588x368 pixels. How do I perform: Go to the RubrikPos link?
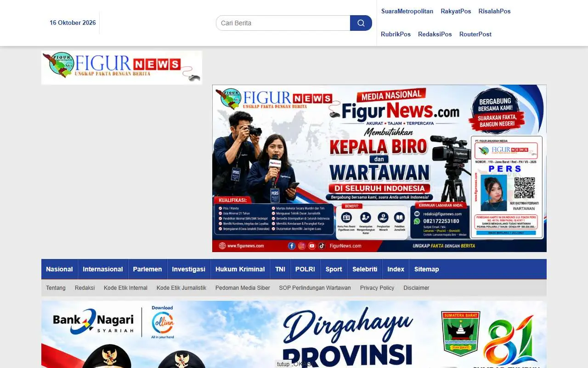(396, 34)
